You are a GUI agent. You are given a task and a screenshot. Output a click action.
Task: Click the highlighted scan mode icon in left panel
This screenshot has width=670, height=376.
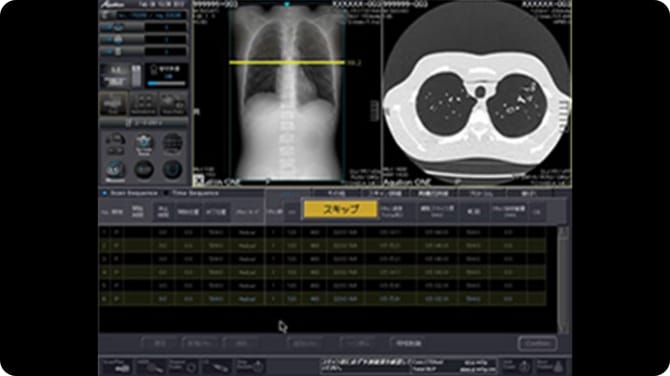(113, 104)
